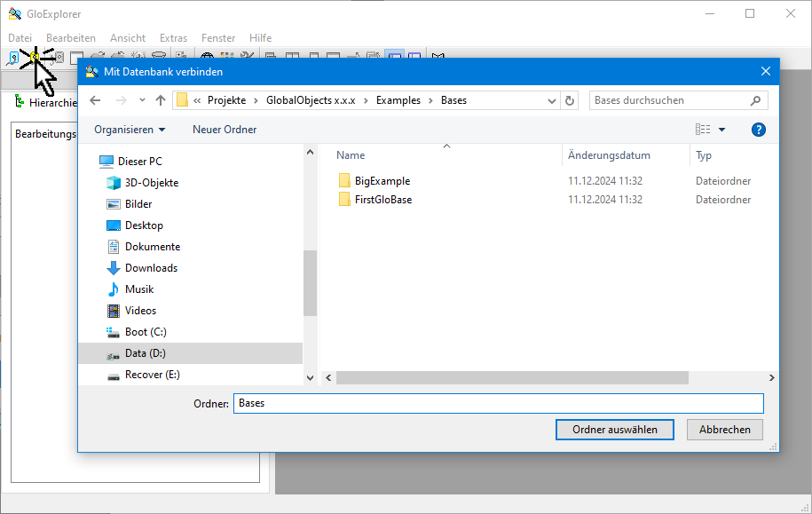Click file list horizontal scroll-right arrow
This screenshot has width=812, height=514.
771,377
